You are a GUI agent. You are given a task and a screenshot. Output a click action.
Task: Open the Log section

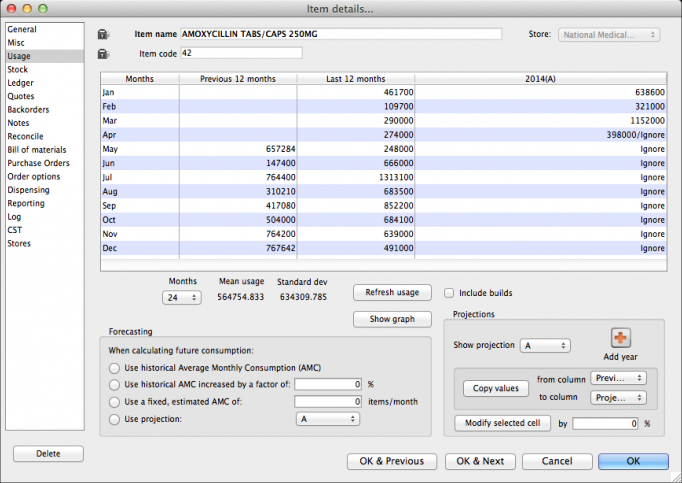[45, 217]
